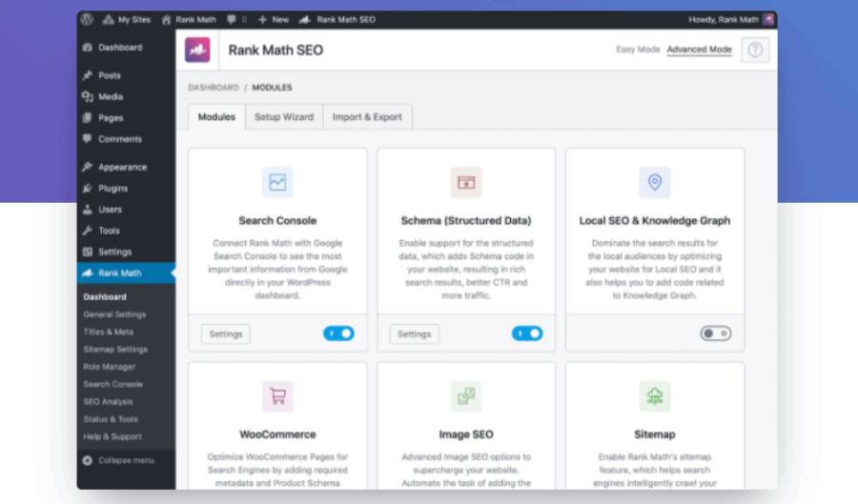This screenshot has height=504, width=858.
Task: Open Search Console module Settings
Action: (x=225, y=334)
